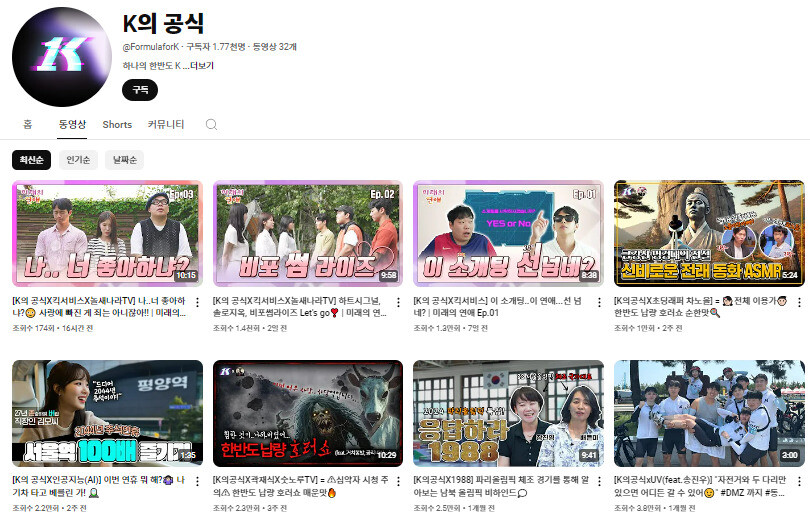Go to the 홈 tab
Image resolution: width=810 pixels, height=526 pixels.
point(28,125)
